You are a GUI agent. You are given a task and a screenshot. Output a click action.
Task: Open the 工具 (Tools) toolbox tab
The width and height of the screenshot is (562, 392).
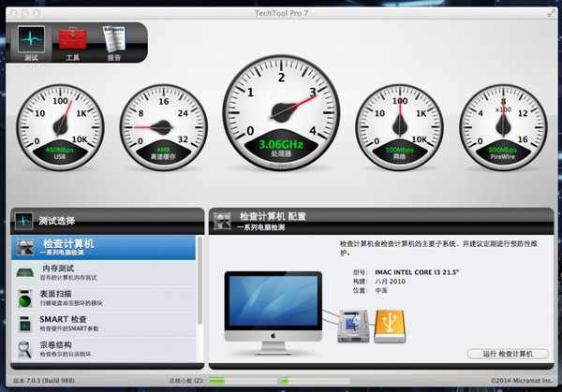(x=73, y=43)
